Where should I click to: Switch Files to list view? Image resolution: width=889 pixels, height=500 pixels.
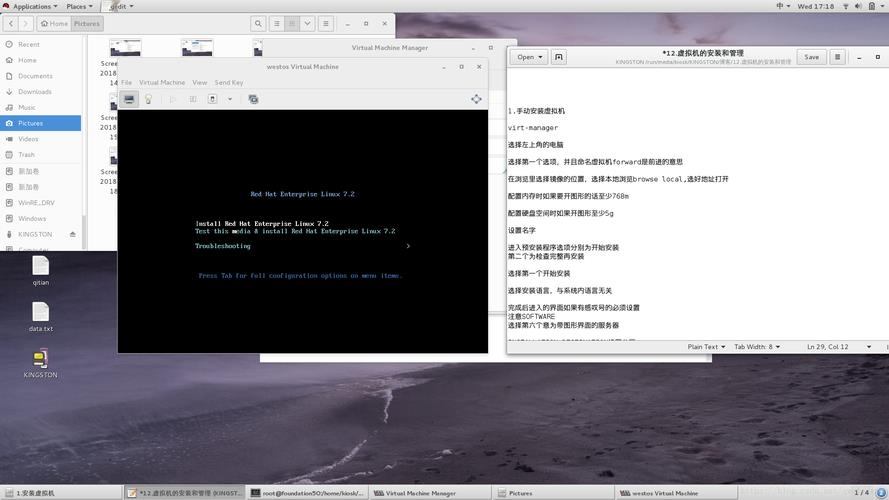coord(277,23)
